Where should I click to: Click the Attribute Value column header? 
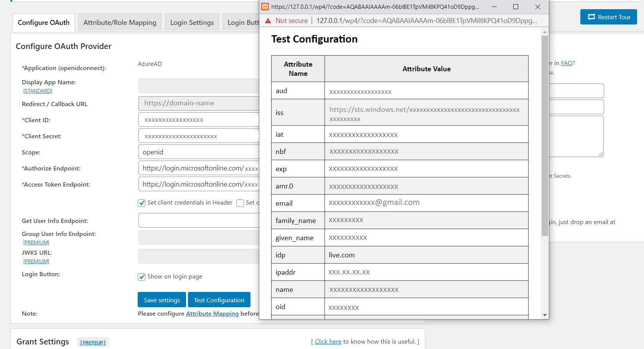pyautogui.click(x=426, y=69)
